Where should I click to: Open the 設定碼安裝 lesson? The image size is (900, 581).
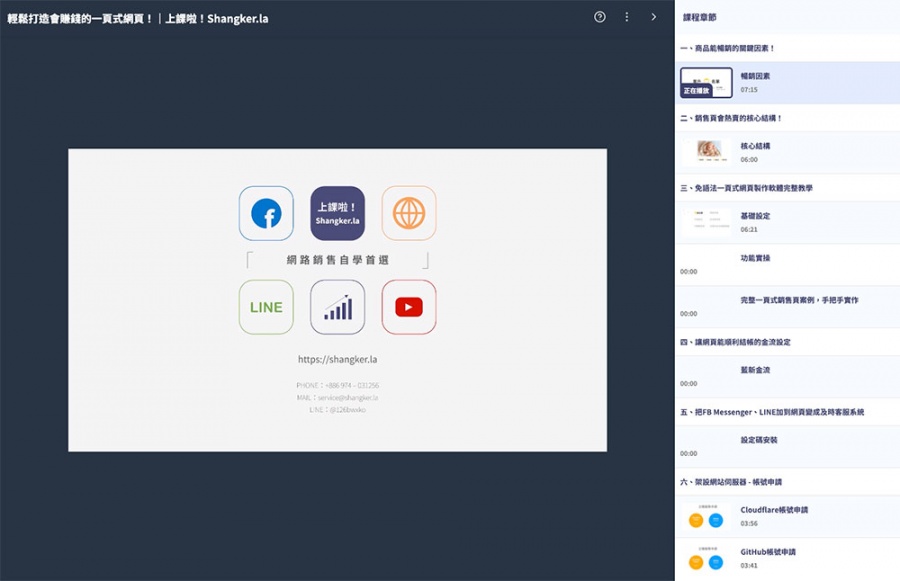759,440
